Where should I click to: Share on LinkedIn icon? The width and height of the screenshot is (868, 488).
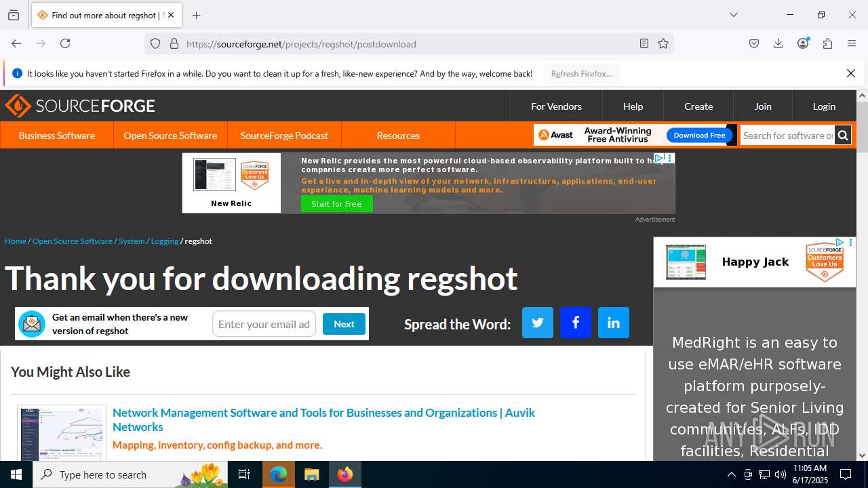coord(614,323)
